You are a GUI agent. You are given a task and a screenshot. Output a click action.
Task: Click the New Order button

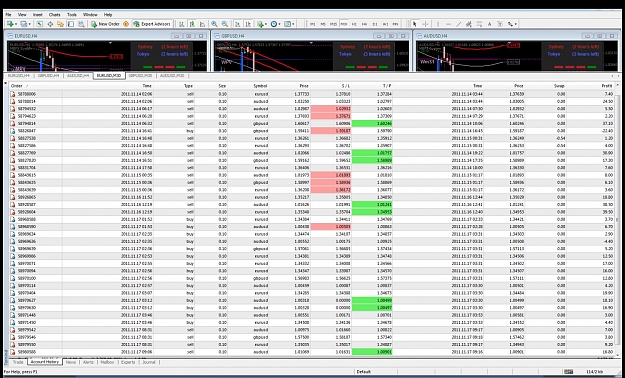coord(105,24)
